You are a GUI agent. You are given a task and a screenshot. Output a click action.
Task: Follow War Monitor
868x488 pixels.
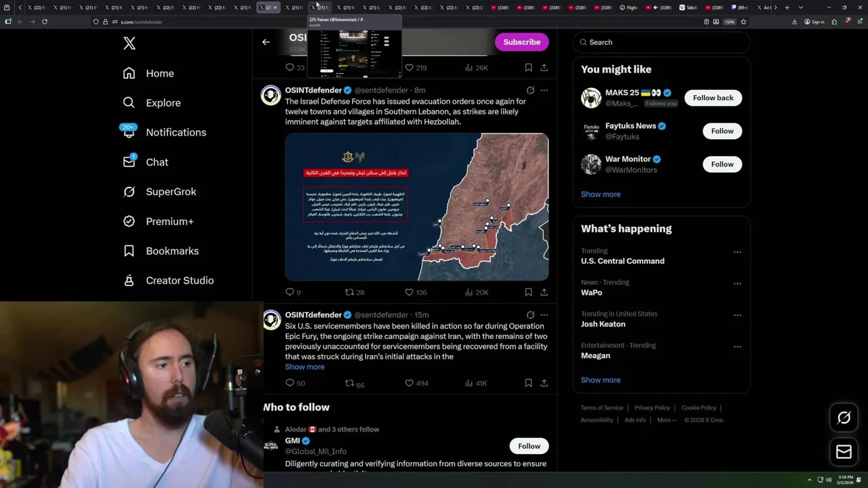(722, 164)
